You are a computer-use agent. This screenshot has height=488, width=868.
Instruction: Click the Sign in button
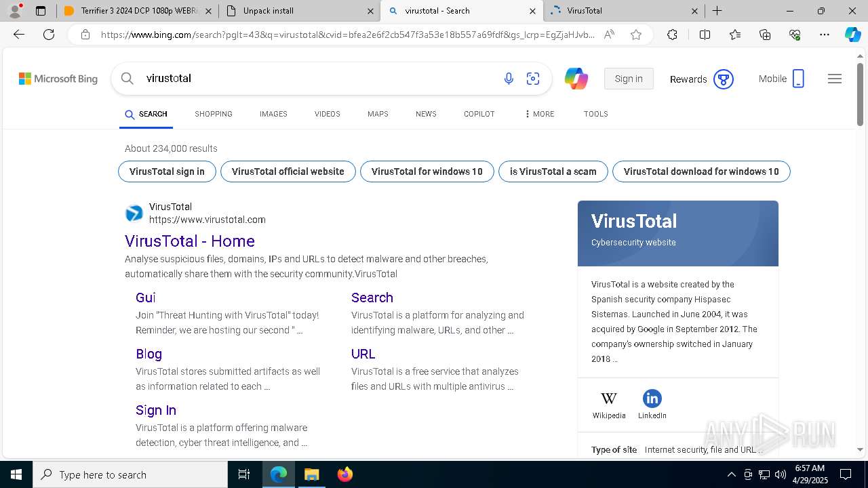pyautogui.click(x=629, y=79)
